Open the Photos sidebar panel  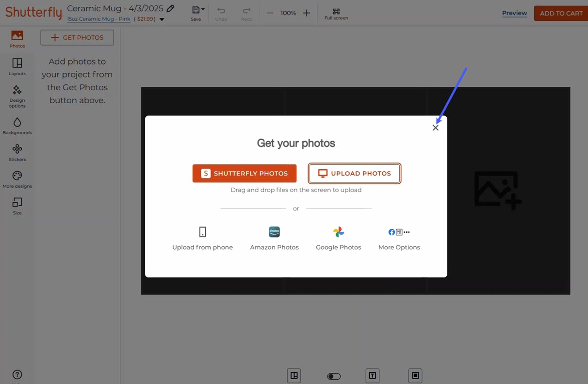17,39
